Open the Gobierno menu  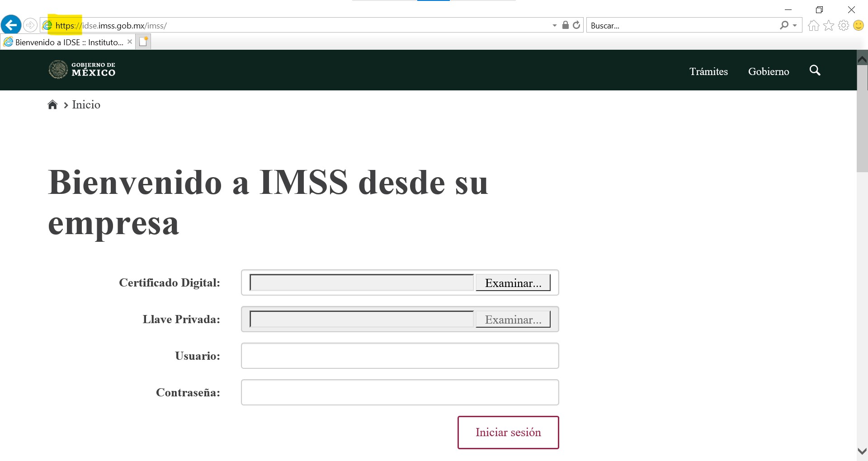[769, 71]
